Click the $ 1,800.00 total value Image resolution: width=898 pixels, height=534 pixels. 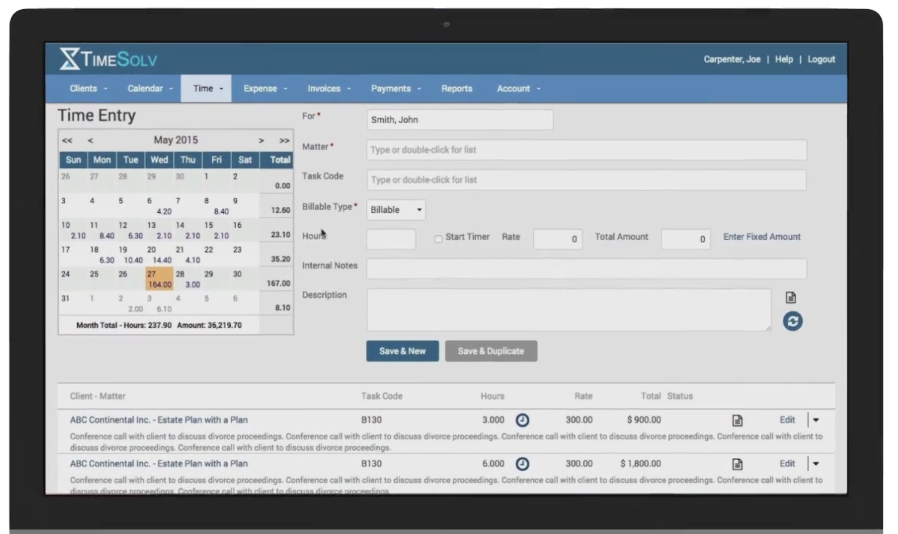640,464
